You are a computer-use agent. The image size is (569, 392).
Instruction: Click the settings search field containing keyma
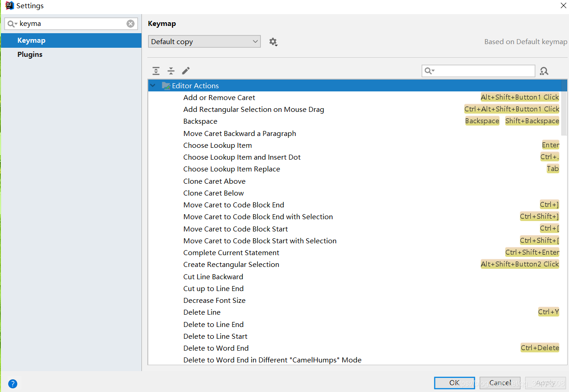click(x=71, y=24)
